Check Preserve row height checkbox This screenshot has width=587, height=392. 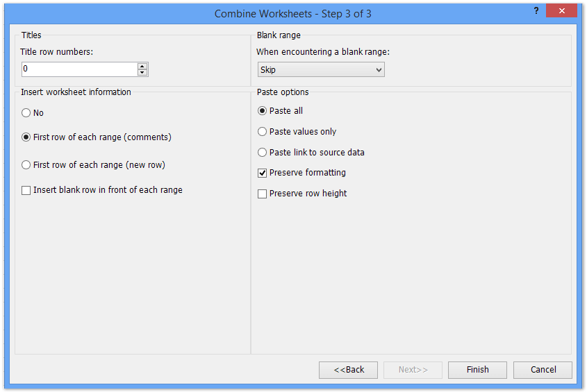click(x=302, y=194)
